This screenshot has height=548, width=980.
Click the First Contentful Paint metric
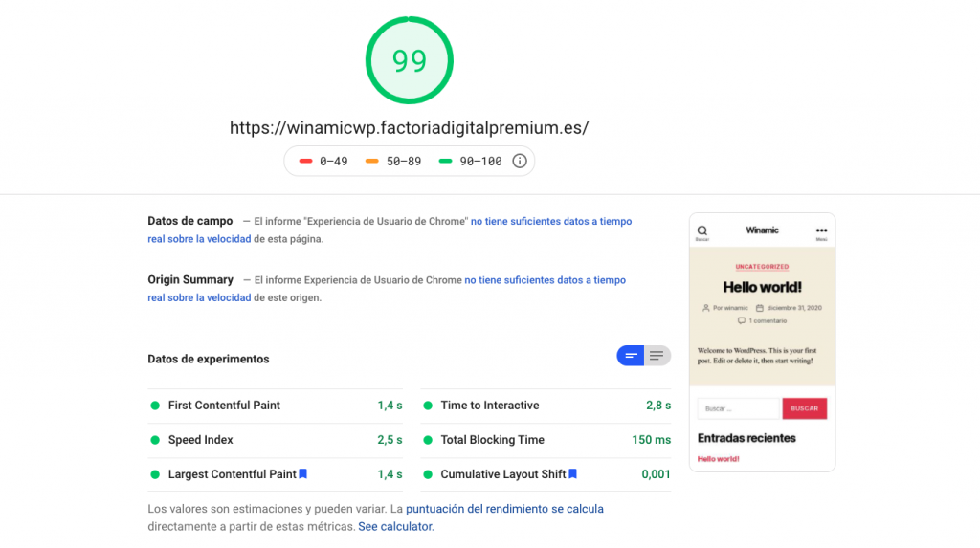pos(275,406)
